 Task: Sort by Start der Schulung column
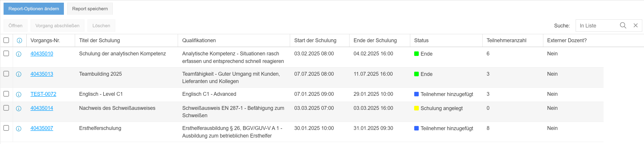click(x=315, y=40)
